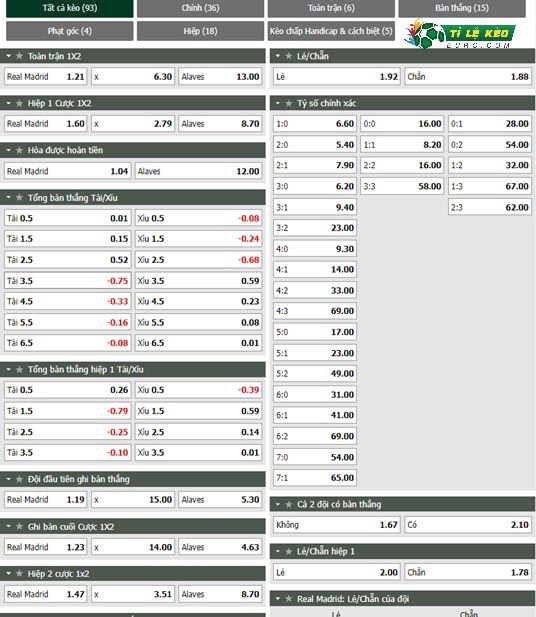Choose first-half Tài 1.5 at -0.79
Screen dimensions: 536x617
(x=67, y=411)
